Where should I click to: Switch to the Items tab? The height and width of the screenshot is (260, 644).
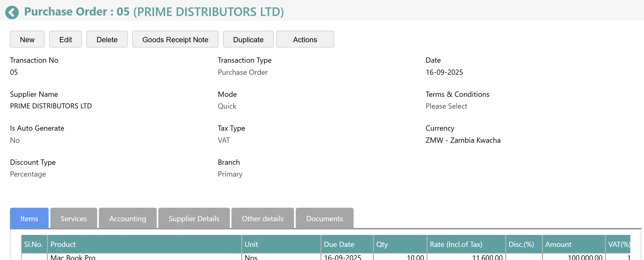(x=29, y=218)
